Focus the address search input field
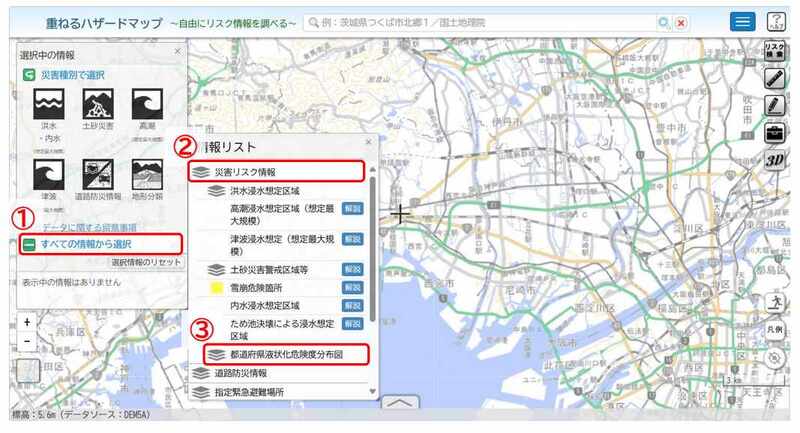Viewport: 800px width, 433px height. coord(480,22)
